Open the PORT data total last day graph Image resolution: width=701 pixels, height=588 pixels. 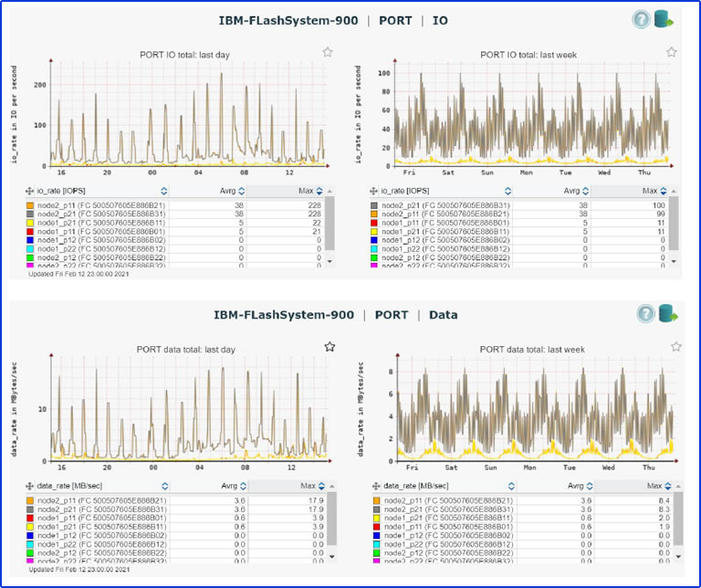click(x=190, y=409)
